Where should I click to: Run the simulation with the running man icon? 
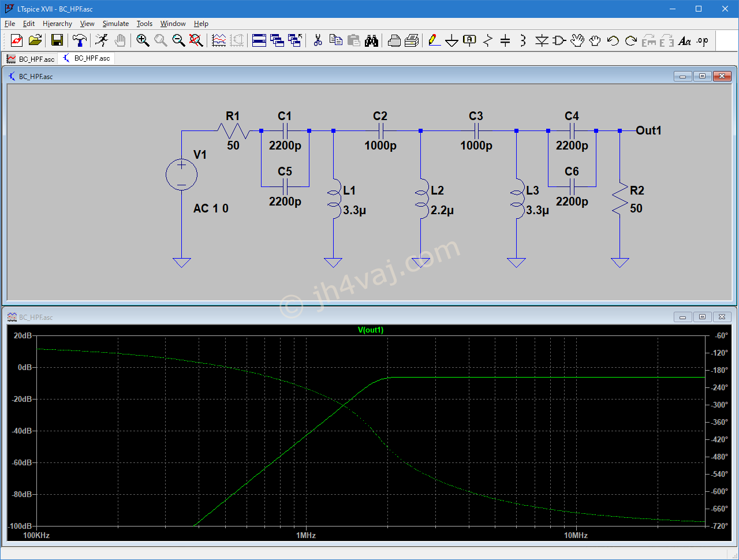click(x=102, y=40)
